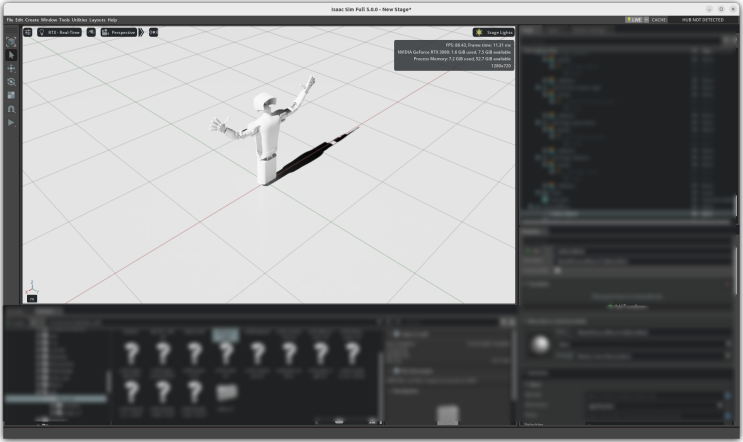
Task: Toggle the Snap magnet tool
Action: point(11,109)
